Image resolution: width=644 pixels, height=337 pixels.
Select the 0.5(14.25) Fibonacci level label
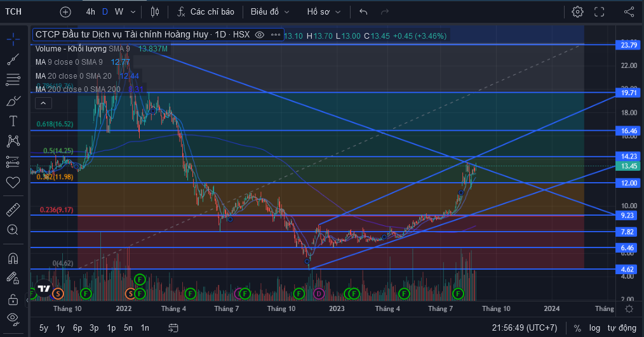coord(58,150)
